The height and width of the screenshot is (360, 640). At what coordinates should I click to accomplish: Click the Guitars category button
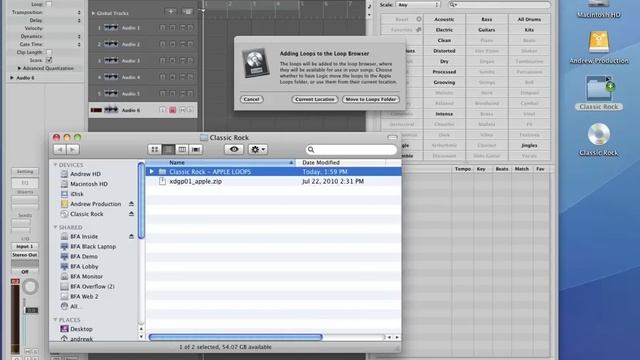[x=487, y=30]
